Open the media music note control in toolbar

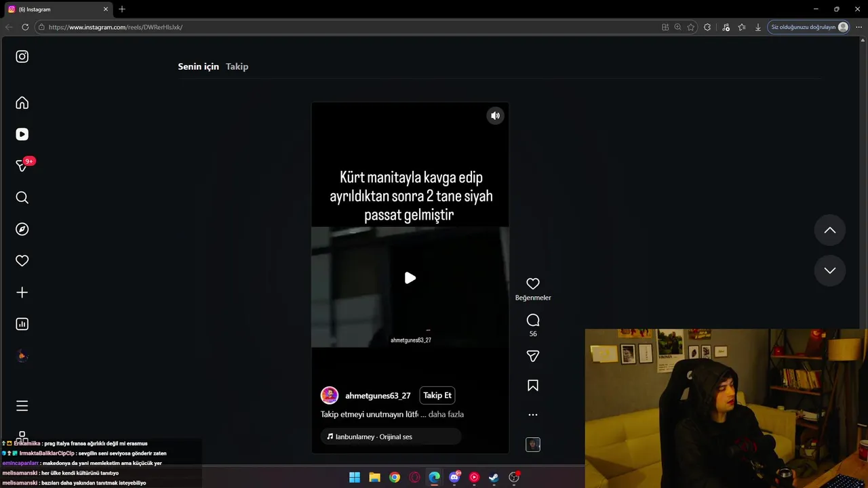(726, 27)
